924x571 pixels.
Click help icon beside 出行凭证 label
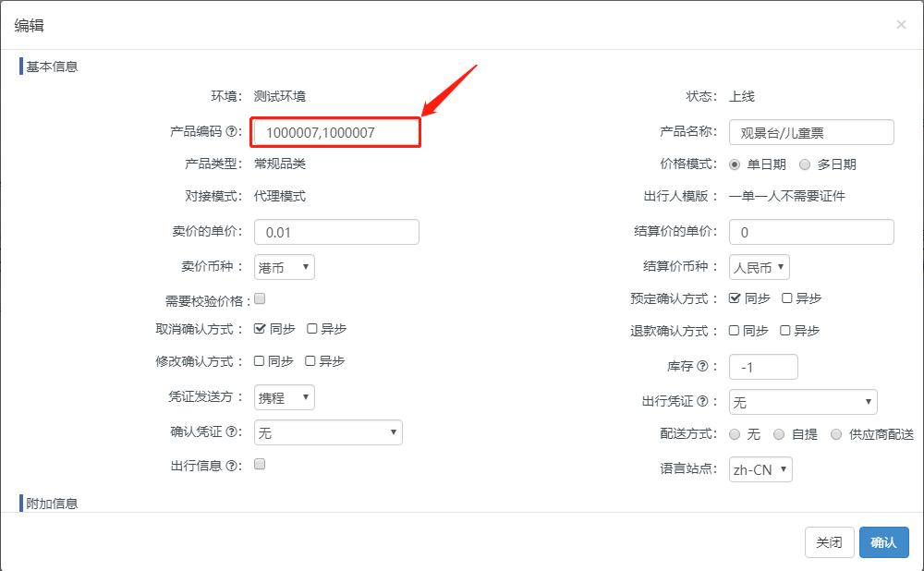703,401
